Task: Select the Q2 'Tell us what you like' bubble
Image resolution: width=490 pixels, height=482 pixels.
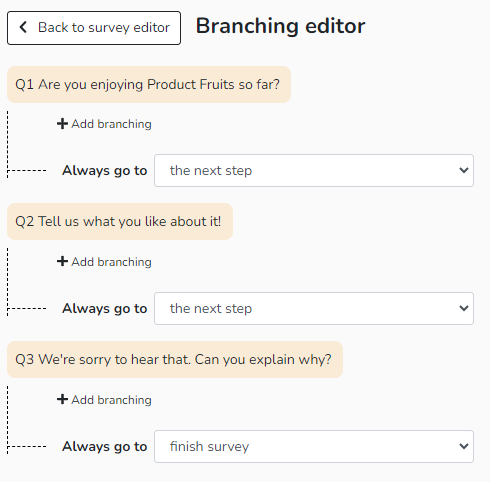Action: [120, 221]
